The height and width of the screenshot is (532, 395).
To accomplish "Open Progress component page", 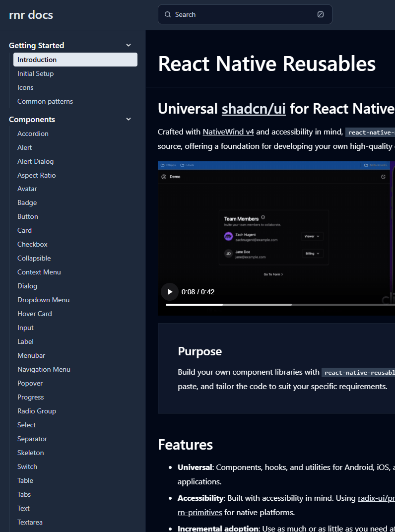I will point(31,398).
